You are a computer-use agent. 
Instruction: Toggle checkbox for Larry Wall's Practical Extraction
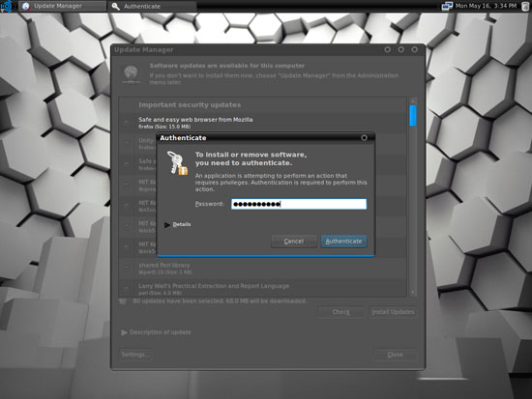126,289
